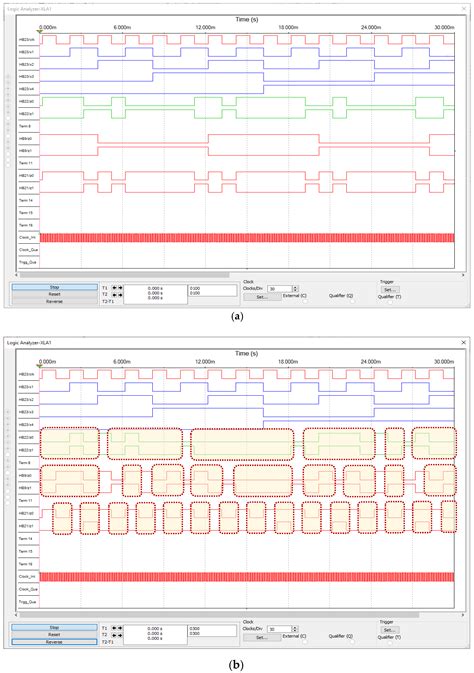Close the upper Logic Analyzer-XLA1 window

pyautogui.click(x=463, y=8)
